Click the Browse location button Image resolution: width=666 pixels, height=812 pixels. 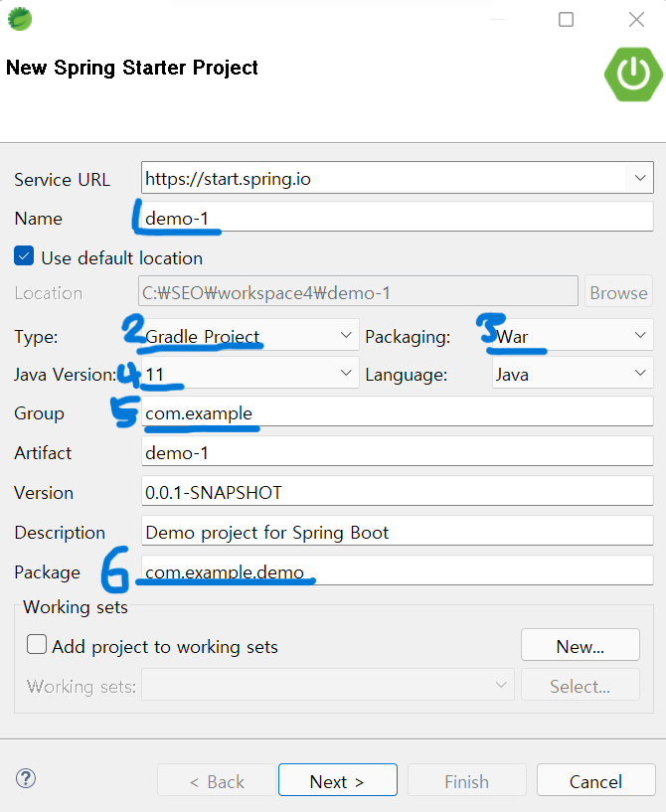pos(618,291)
